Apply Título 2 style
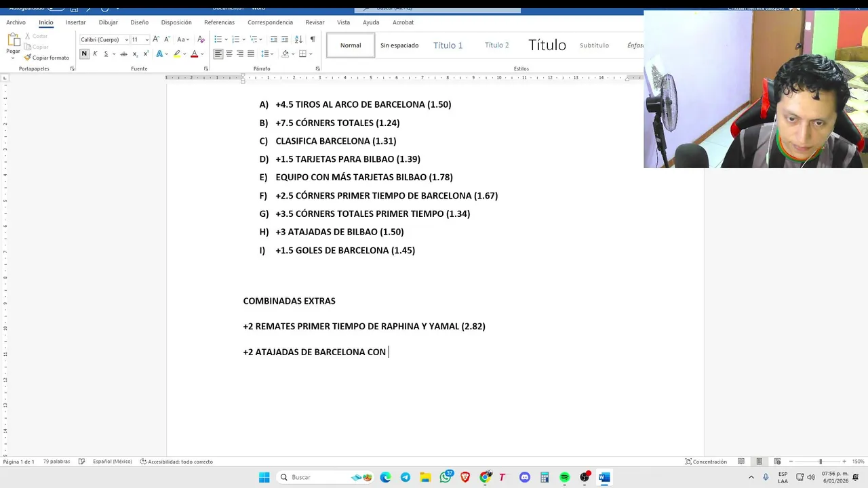The width and height of the screenshot is (868, 488). click(497, 45)
